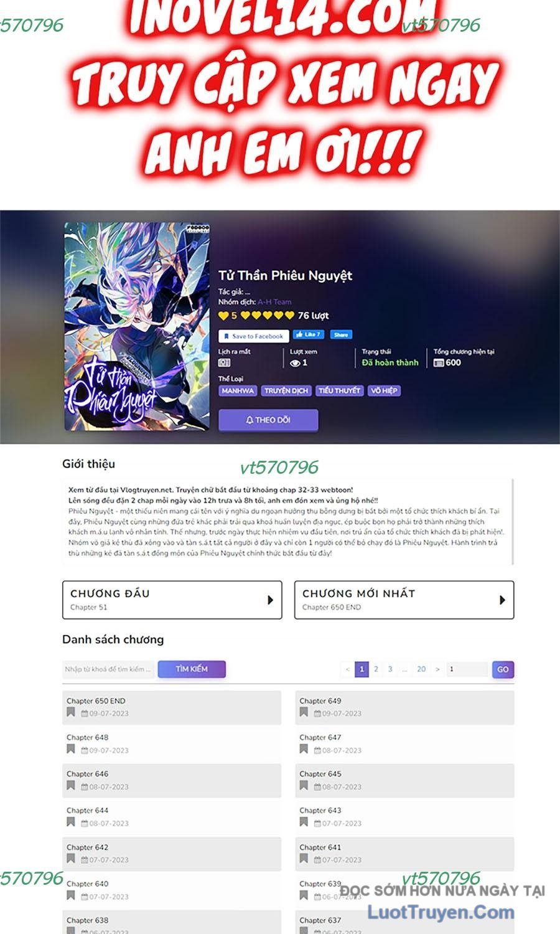Image resolution: width=560 pixels, height=934 pixels.
Task: Select the MANHWA genre tag
Action: (x=238, y=390)
